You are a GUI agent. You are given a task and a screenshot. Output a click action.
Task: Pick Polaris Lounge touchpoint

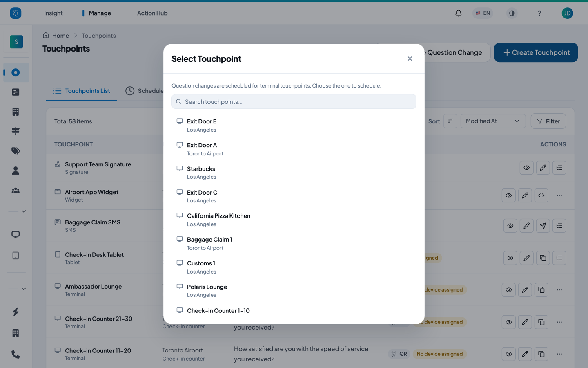pyautogui.click(x=294, y=291)
